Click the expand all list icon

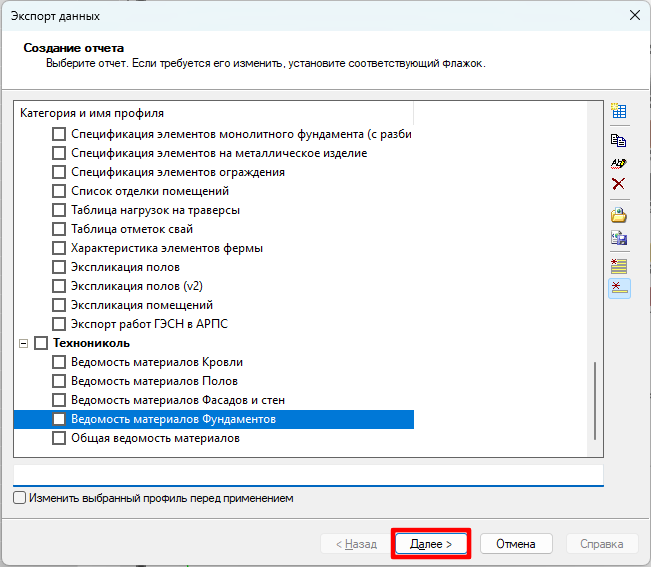[x=618, y=266]
